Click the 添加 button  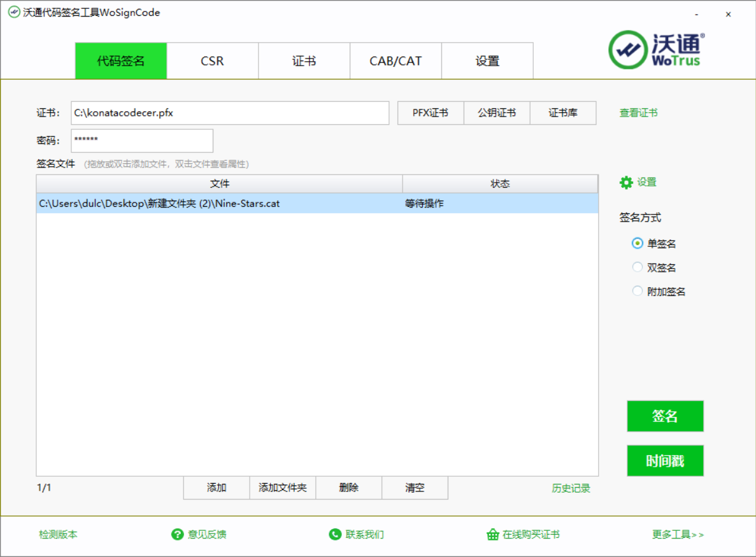[x=217, y=488]
